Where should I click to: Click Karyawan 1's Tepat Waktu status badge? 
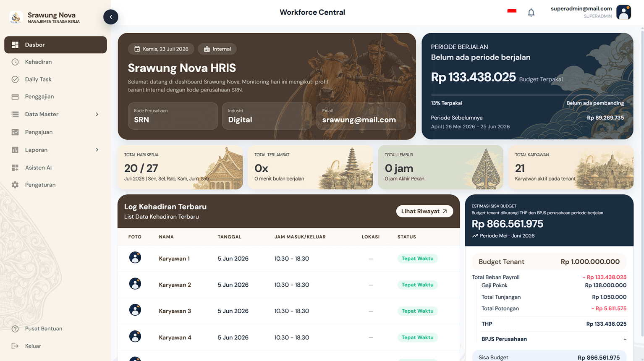[x=417, y=259]
